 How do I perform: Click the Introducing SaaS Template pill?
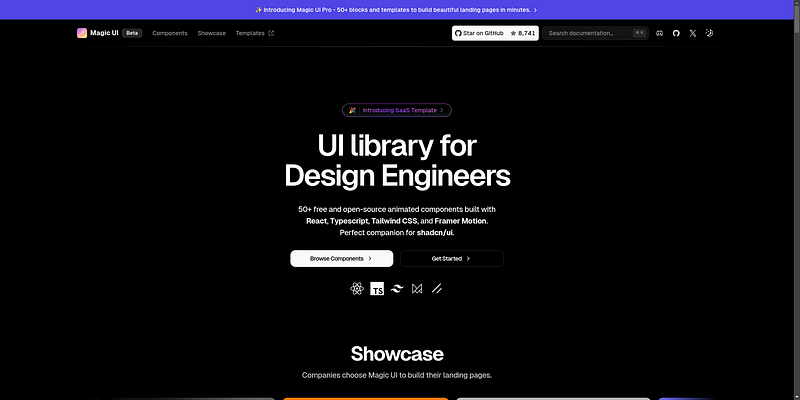pos(397,110)
